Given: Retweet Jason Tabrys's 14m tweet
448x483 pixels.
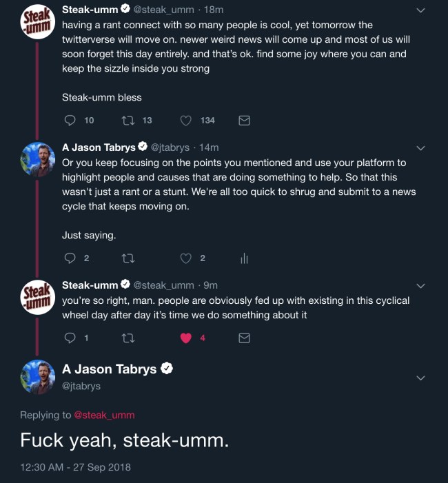Looking at the screenshot, I should (x=128, y=258).
